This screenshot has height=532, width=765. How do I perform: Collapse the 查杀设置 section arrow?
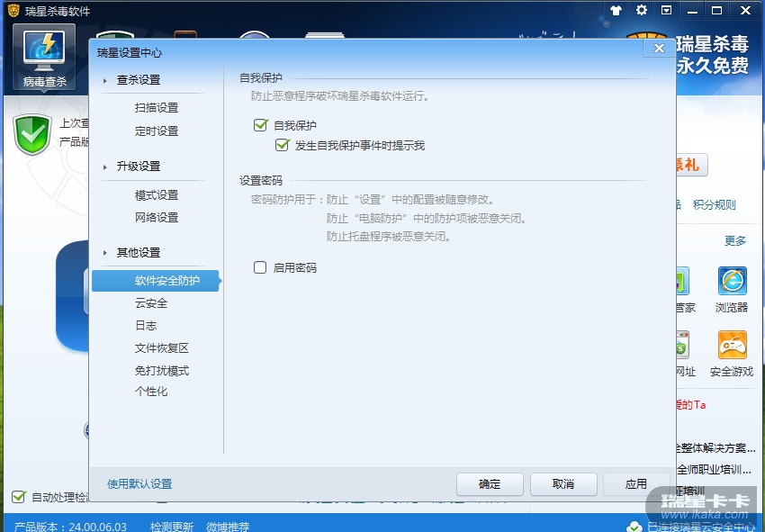105,80
